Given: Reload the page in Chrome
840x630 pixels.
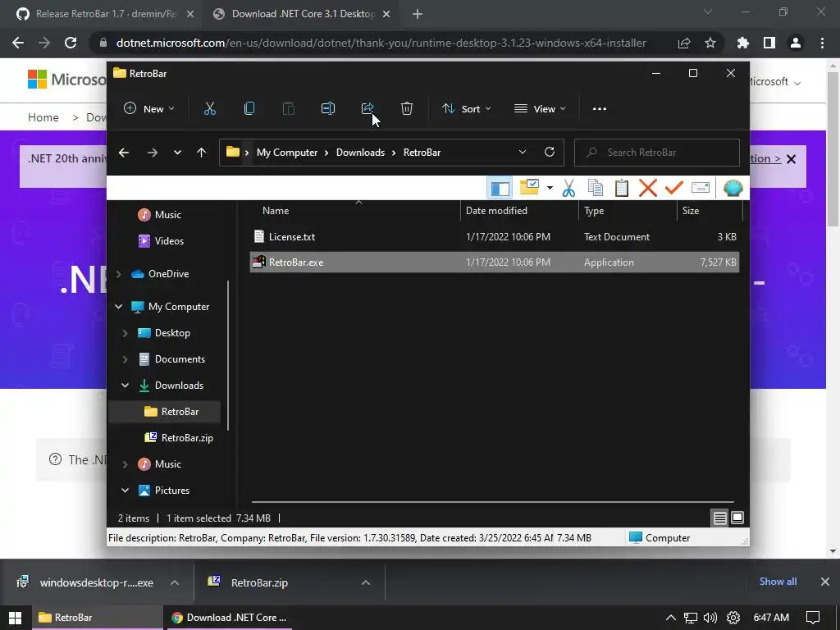Looking at the screenshot, I should [x=71, y=43].
